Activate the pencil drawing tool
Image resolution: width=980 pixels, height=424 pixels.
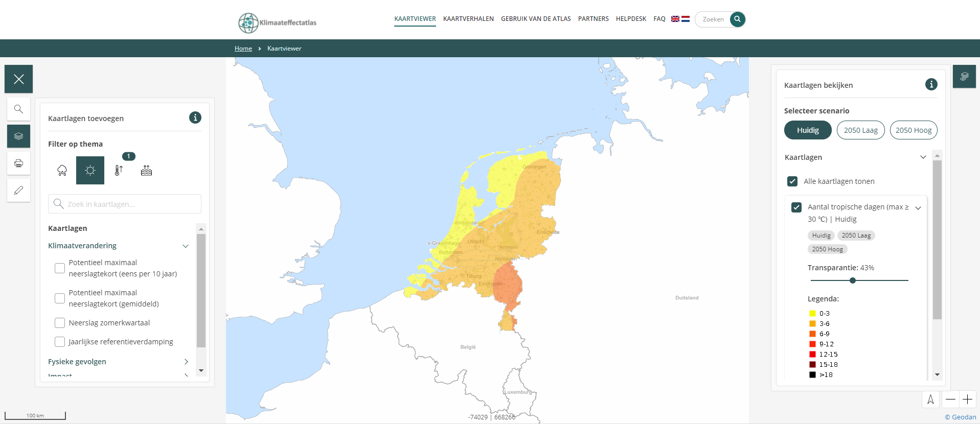coord(18,191)
